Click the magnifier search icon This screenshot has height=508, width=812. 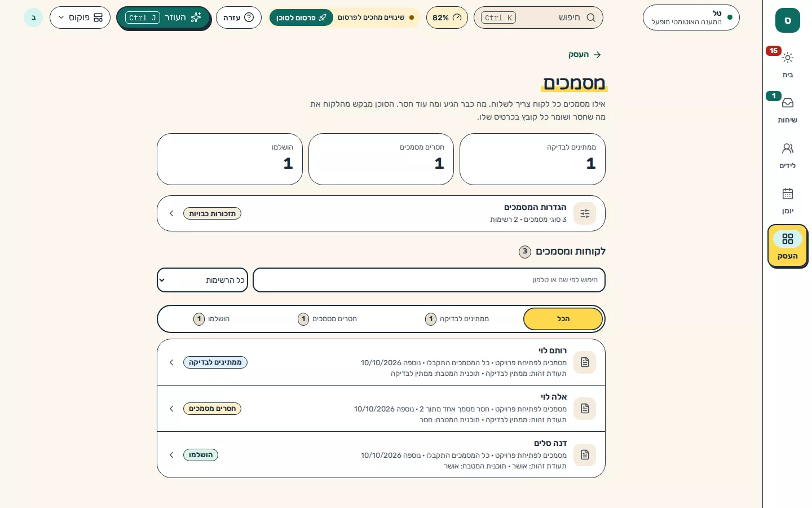[591, 17]
